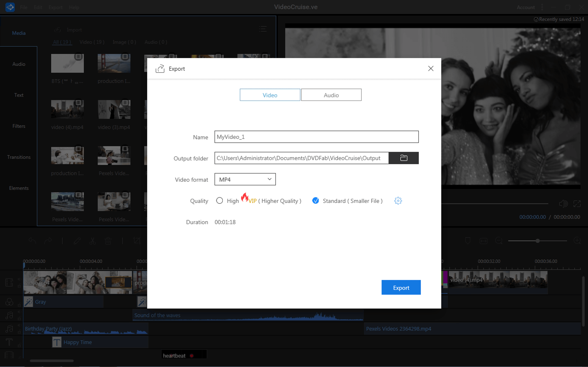Click the redo arrow in timeline toolbar
The image size is (588, 367).
[x=48, y=241]
